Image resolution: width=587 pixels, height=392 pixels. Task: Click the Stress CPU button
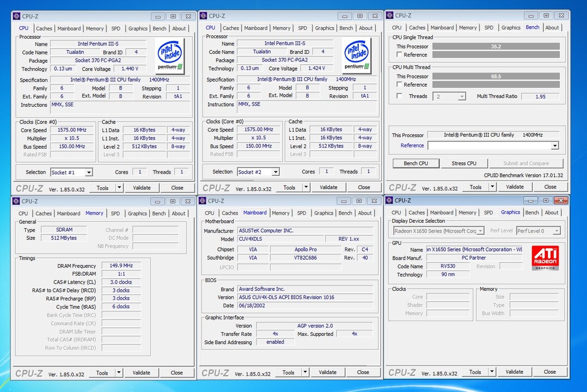point(464,164)
